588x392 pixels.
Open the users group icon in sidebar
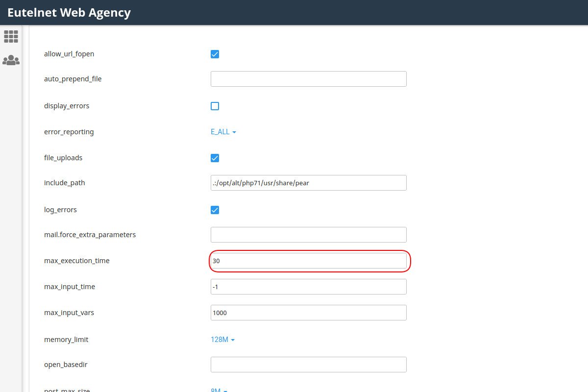click(x=11, y=60)
